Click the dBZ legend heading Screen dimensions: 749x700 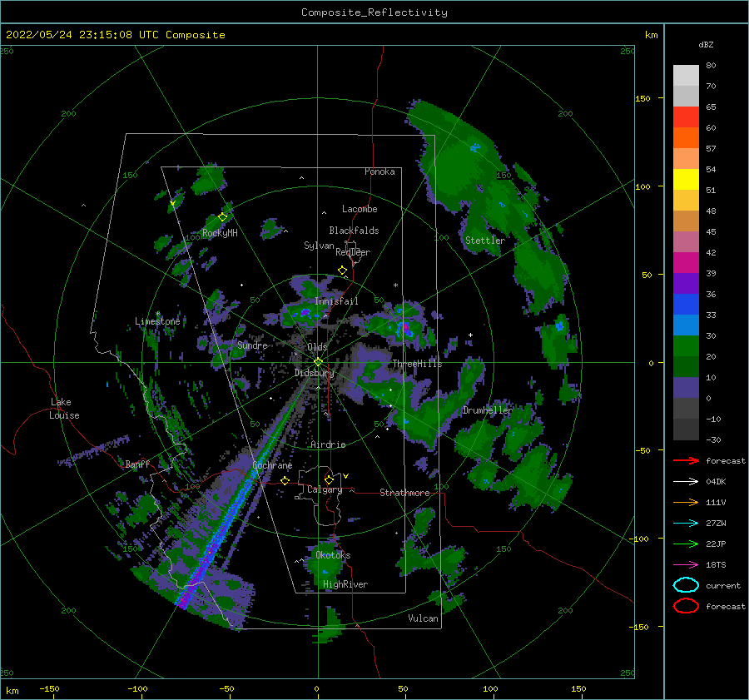point(706,45)
